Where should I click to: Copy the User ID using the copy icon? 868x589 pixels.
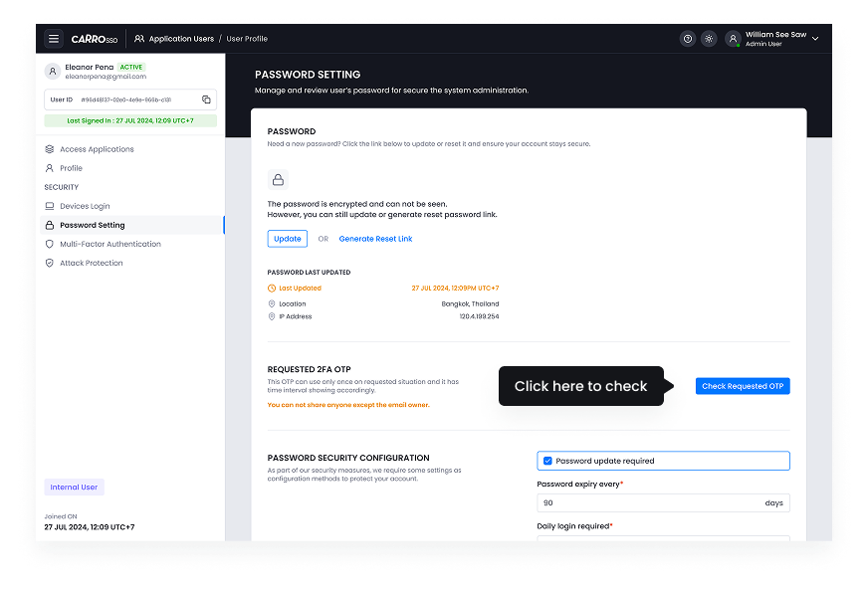click(x=208, y=99)
